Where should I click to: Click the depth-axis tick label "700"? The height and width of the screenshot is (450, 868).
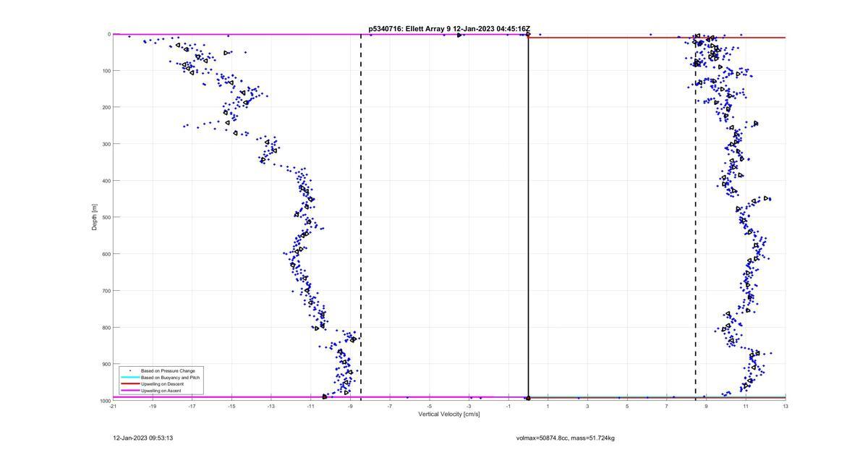[x=106, y=291]
